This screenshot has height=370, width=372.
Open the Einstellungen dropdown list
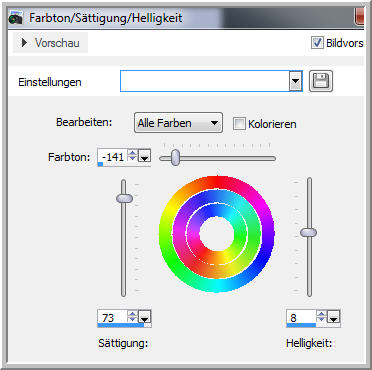tap(295, 81)
